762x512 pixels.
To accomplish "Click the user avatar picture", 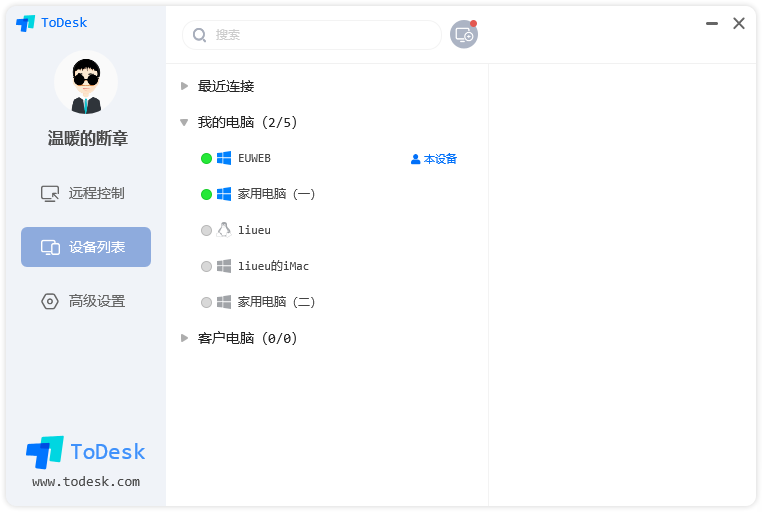I will pyautogui.click(x=86, y=83).
